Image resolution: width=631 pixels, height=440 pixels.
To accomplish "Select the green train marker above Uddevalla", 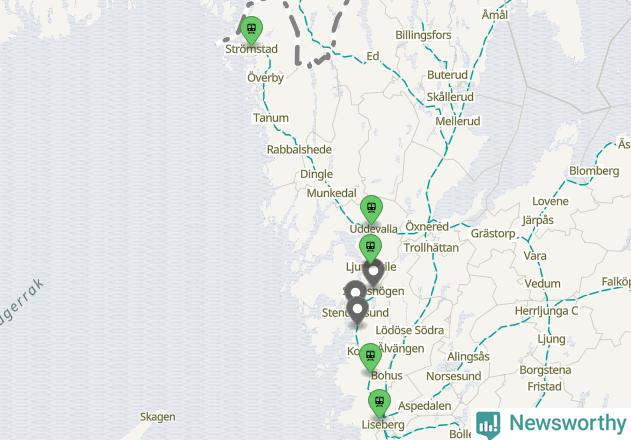I will tap(371, 209).
